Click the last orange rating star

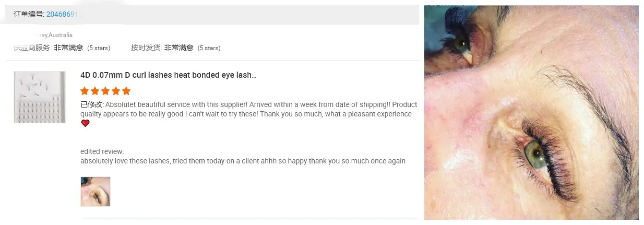pyautogui.click(x=126, y=91)
